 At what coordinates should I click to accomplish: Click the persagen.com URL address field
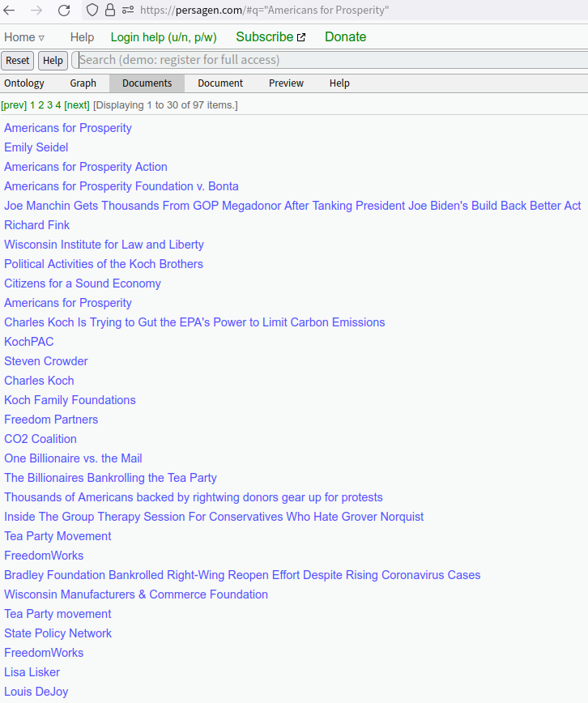(265, 10)
